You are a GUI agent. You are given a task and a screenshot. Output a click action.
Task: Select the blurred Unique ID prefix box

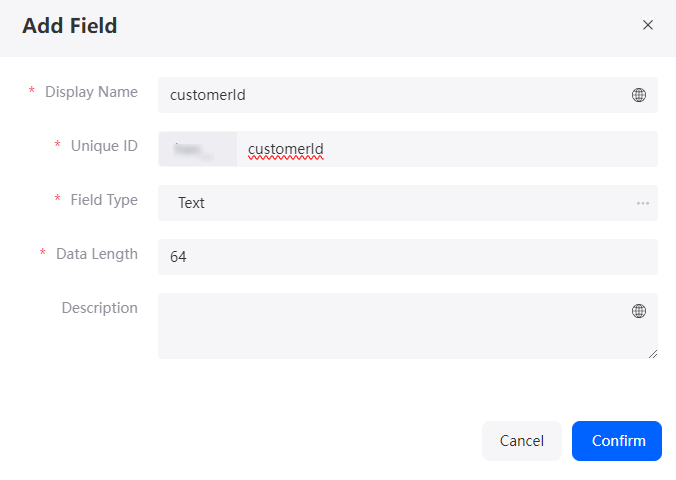(197, 149)
